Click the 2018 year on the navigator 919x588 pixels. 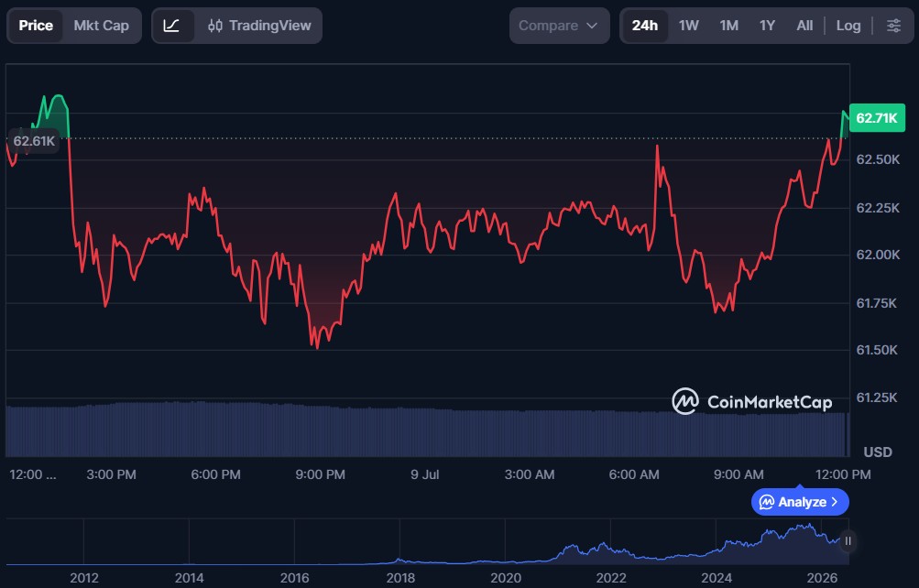pyautogui.click(x=400, y=578)
